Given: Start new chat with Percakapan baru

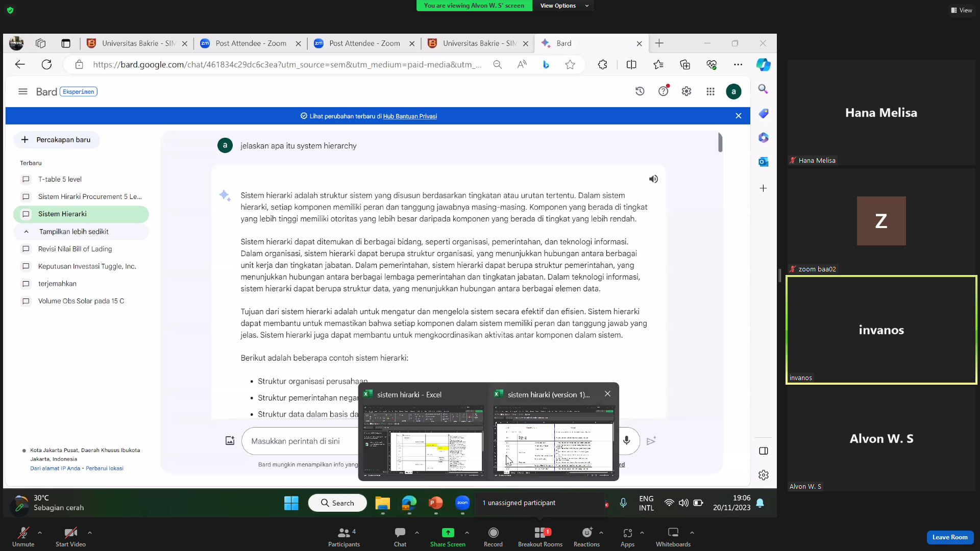Looking at the screenshot, I should 56,140.
